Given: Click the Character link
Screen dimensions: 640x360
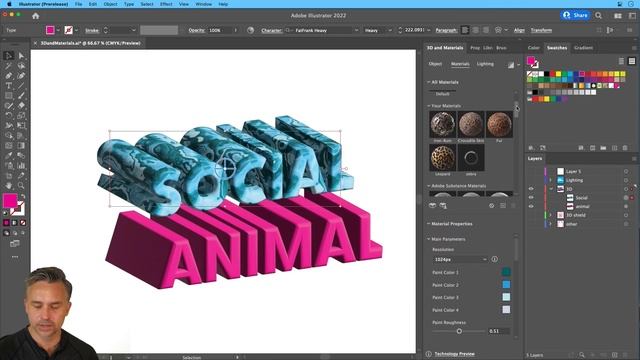Looking at the screenshot, I should 272,30.
